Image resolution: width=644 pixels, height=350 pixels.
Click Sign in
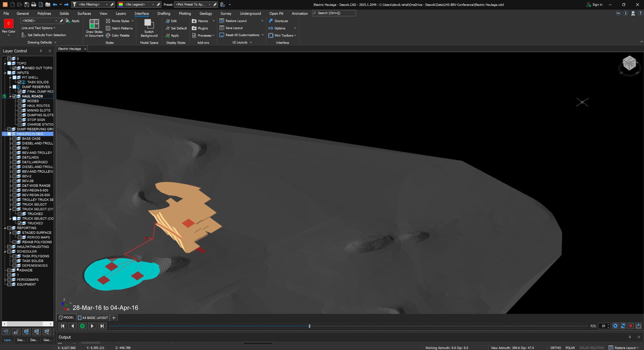coord(594,5)
